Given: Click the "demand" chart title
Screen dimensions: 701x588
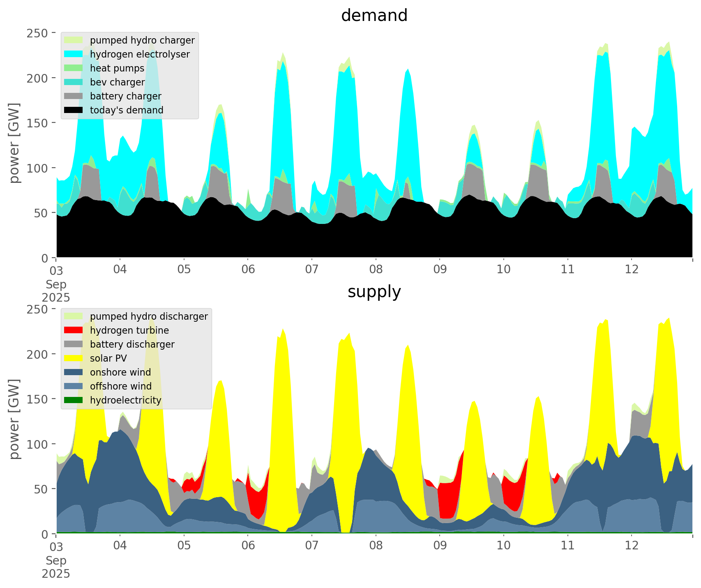Looking at the screenshot, I should point(374,16).
